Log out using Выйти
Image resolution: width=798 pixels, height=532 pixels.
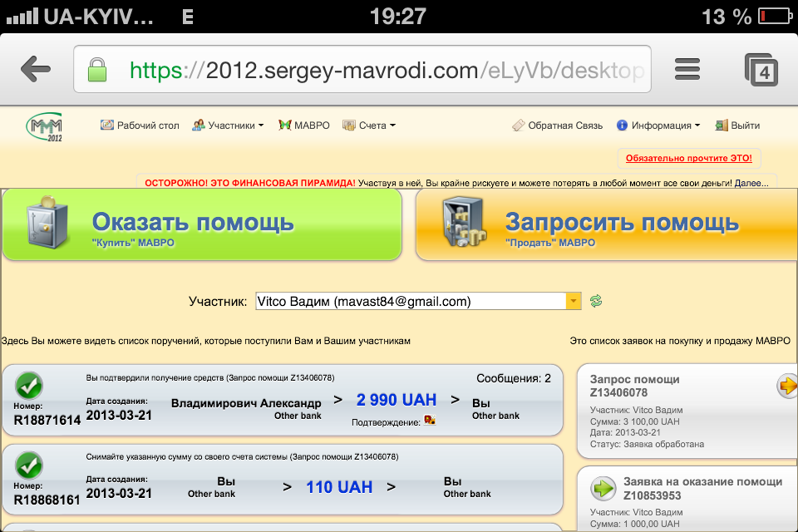[x=737, y=126]
